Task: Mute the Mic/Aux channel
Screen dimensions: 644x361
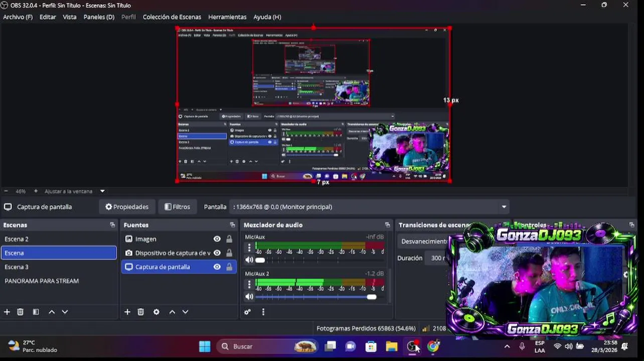Action: tap(249, 260)
